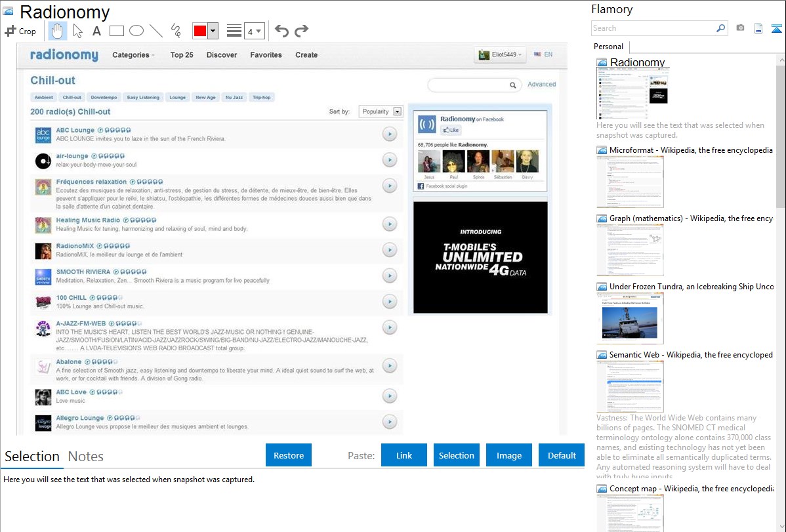This screenshot has width=786, height=532.
Task: Play the SMOOTH RIVIERA station
Action: [390, 276]
